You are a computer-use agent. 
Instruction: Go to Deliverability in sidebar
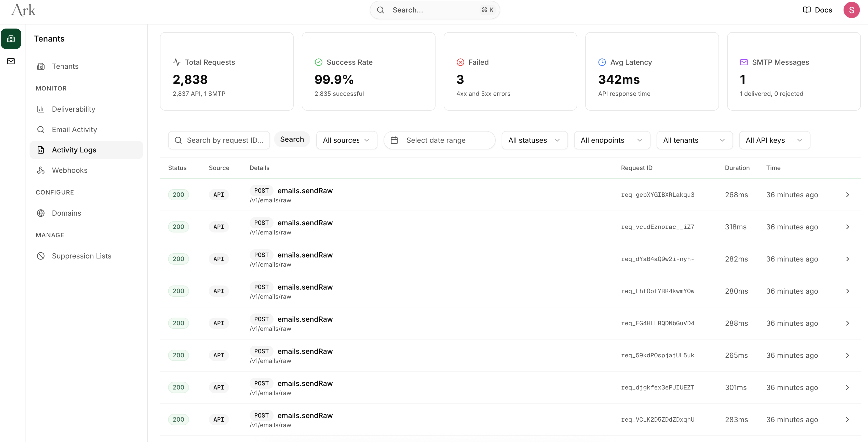click(x=73, y=109)
